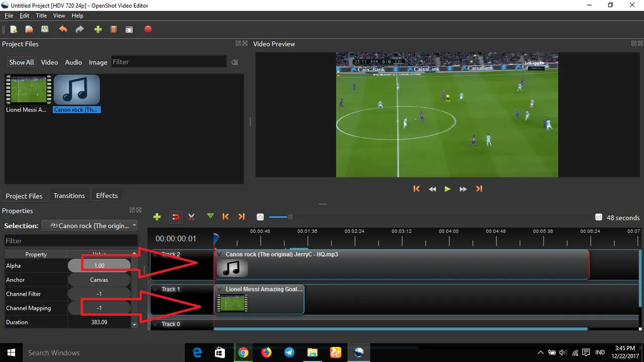Select the Project Files tab
644x362 pixels.
(24, 196)
